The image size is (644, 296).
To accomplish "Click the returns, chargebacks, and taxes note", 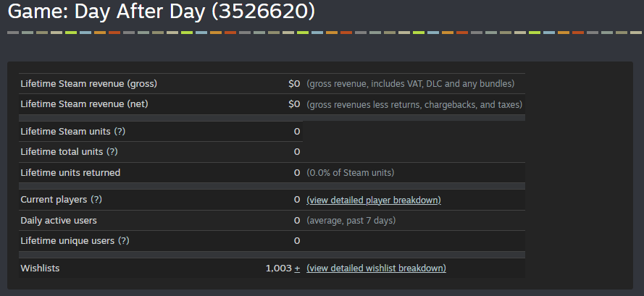I will pyautogui.click(x=414, y=104).
